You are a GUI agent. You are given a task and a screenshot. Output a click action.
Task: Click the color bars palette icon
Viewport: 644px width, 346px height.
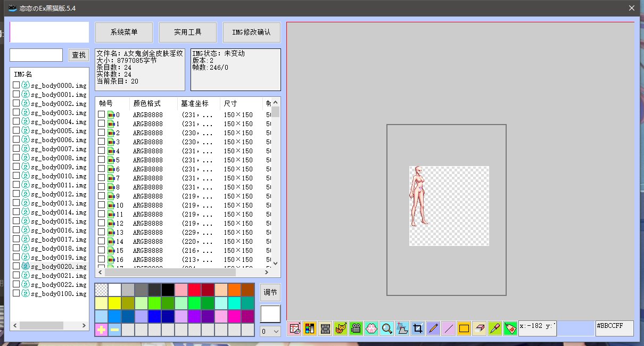tap(310, 328)
